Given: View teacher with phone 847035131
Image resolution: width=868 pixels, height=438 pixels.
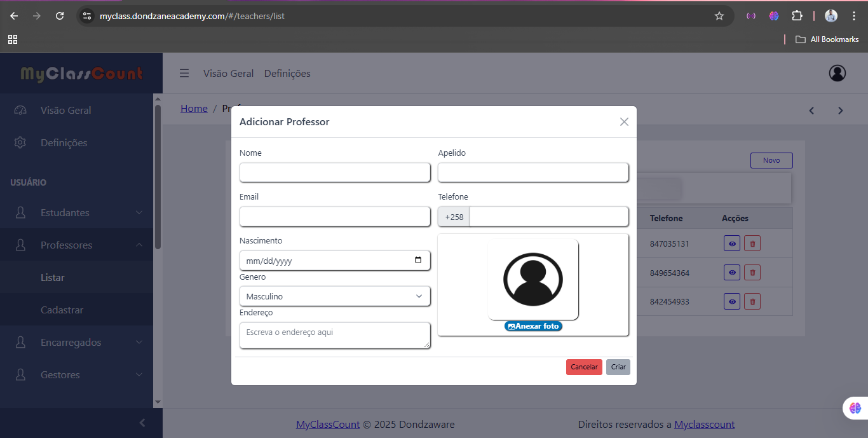Looking at the screenshot, I should [732, 243].
